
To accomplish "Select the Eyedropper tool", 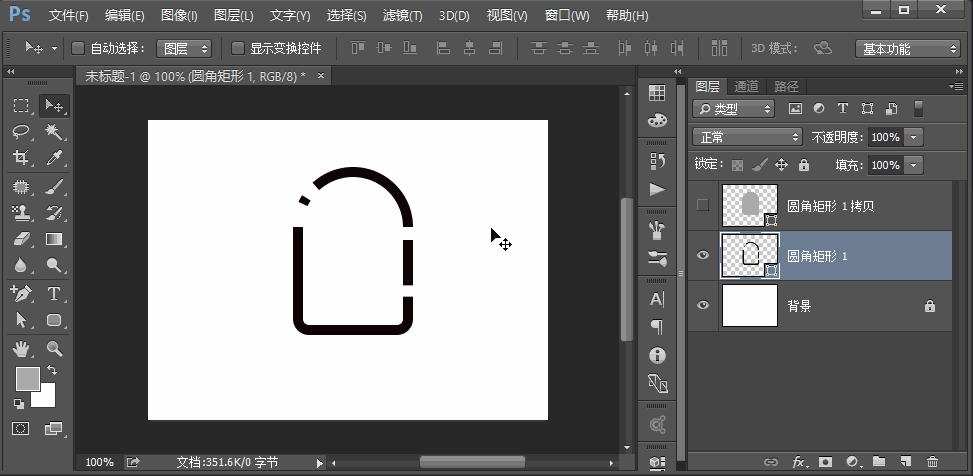I will coord(54,158).
